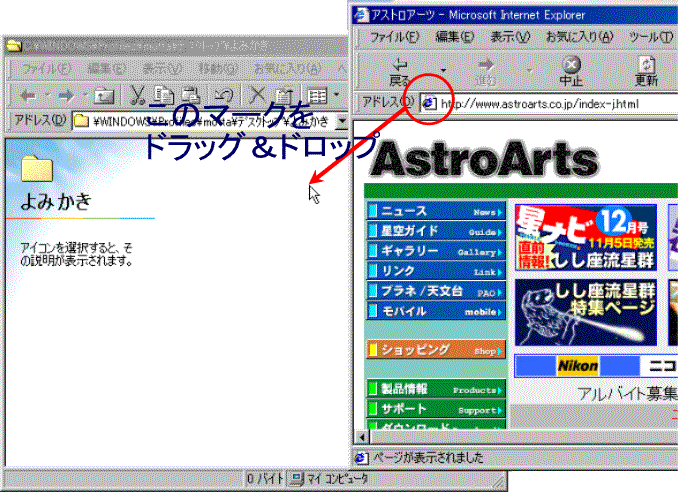Open お気に入り(A) menu in the folder window
This screenshot has height=492, width=678.
point(288,68)
